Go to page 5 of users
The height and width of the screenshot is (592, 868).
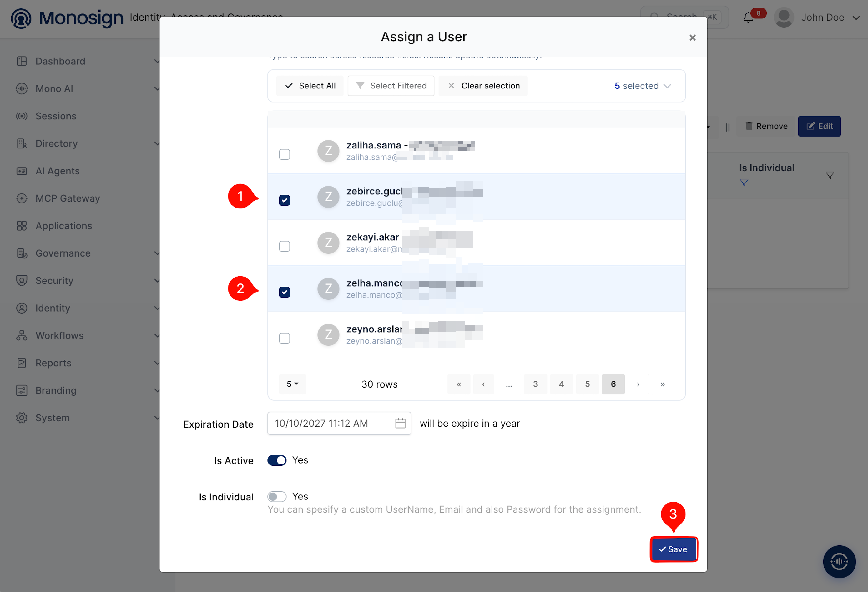[x=587, y=384]
